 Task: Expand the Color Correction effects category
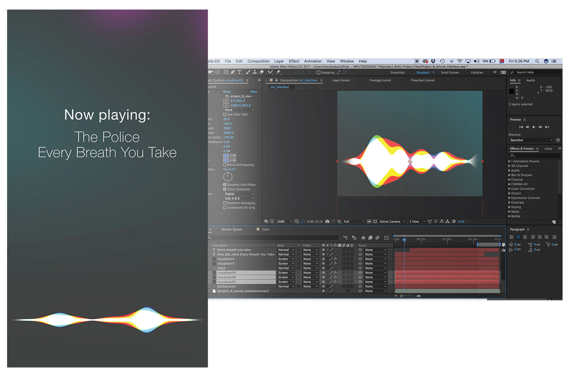coord(510,189)
